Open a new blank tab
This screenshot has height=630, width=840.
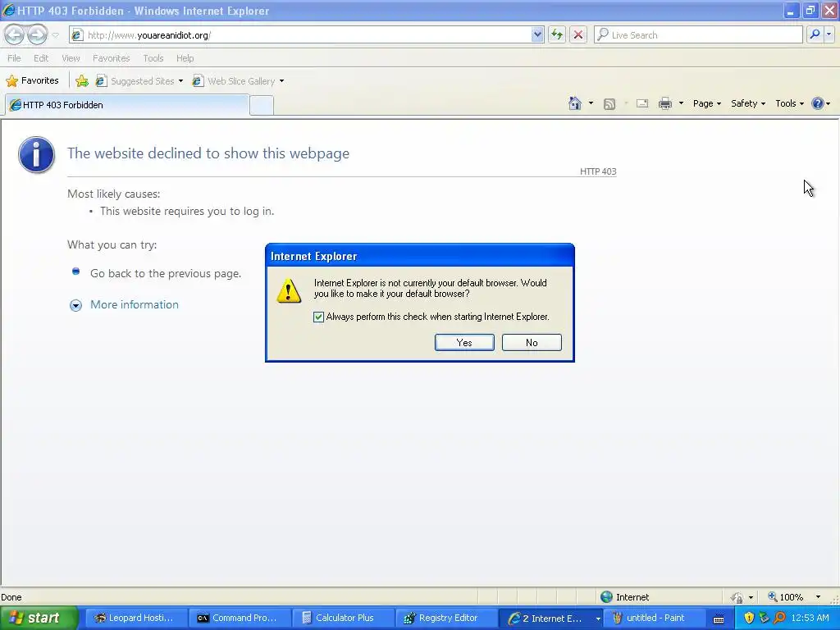[x=262, y=106]
